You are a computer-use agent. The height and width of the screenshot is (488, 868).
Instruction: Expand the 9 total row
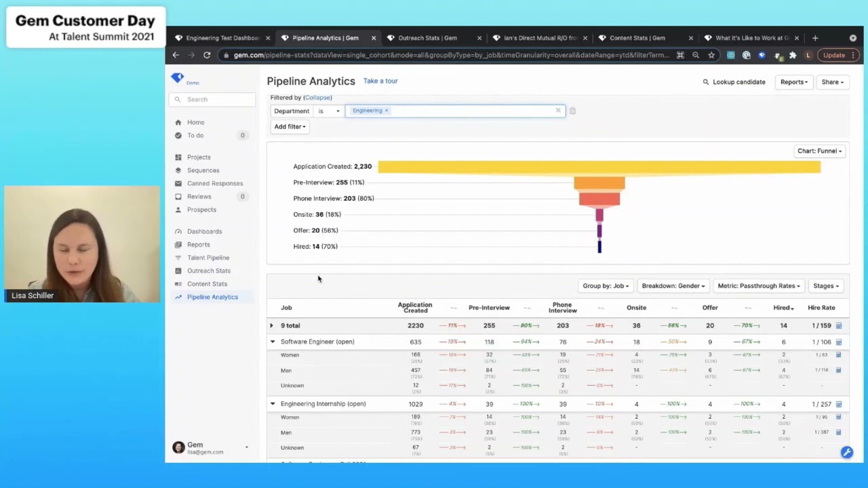pos(272,326)
